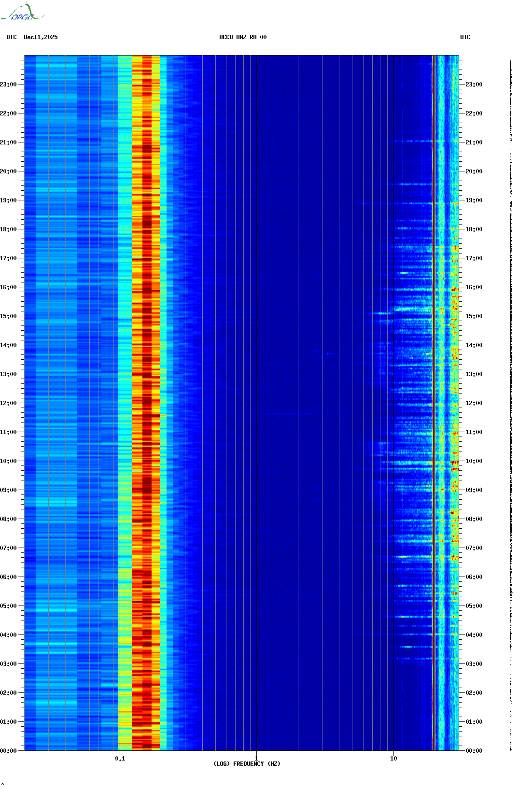This screenshot has width=532, height=789.
Task: Click the thin waveform trace strip at far right
Action: point(511,403)
